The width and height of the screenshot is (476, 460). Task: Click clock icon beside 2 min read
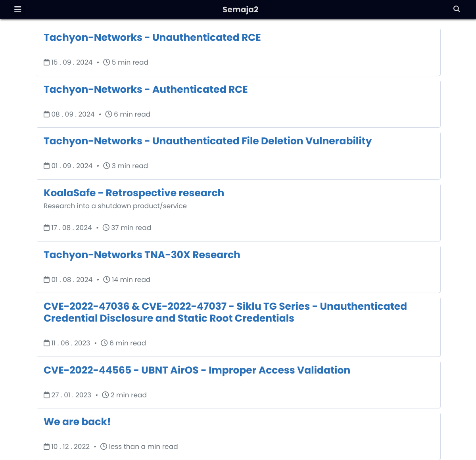[x=105, y=395]
